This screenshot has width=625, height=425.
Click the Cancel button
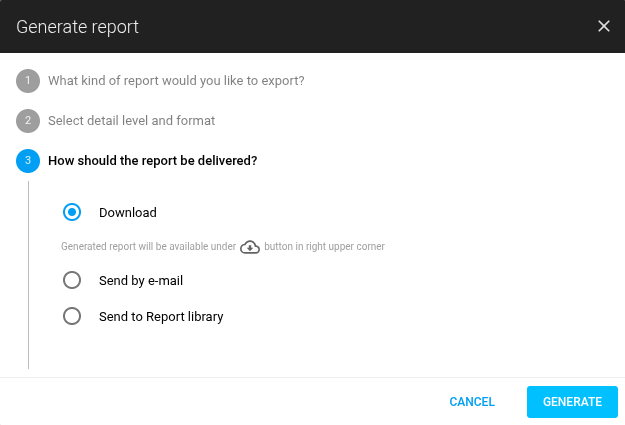point(472,402)
